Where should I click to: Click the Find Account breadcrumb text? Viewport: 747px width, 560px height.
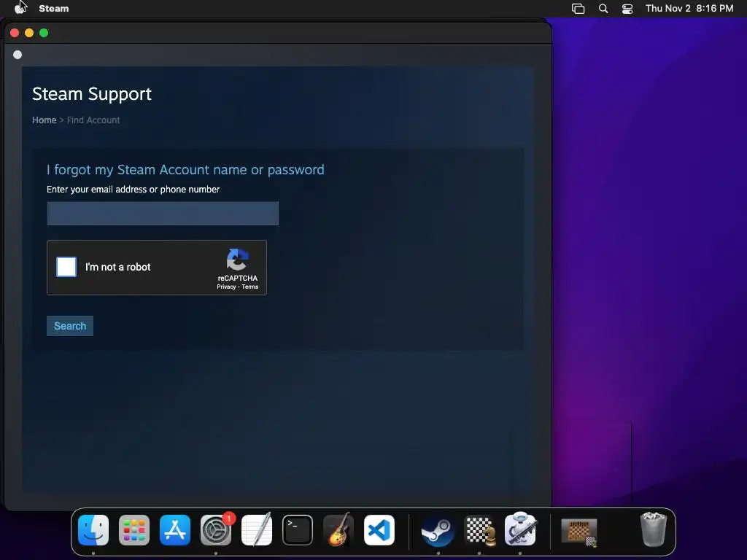[93, 120]
